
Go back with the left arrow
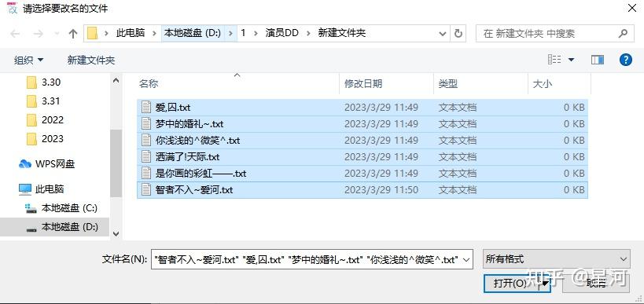(x=15, y=34)
